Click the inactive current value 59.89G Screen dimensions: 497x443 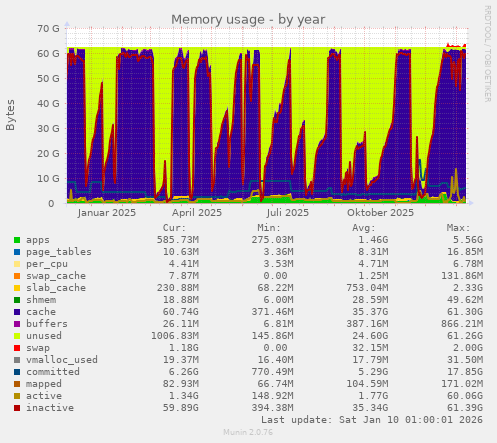[x=181, y=408]
